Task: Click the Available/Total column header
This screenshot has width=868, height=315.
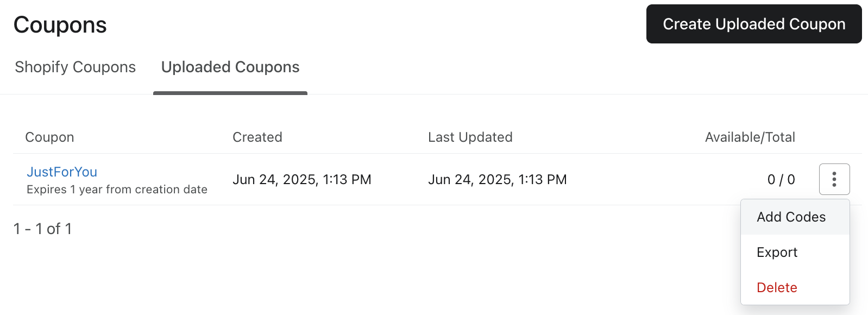Action: click(x=750, y=137)
